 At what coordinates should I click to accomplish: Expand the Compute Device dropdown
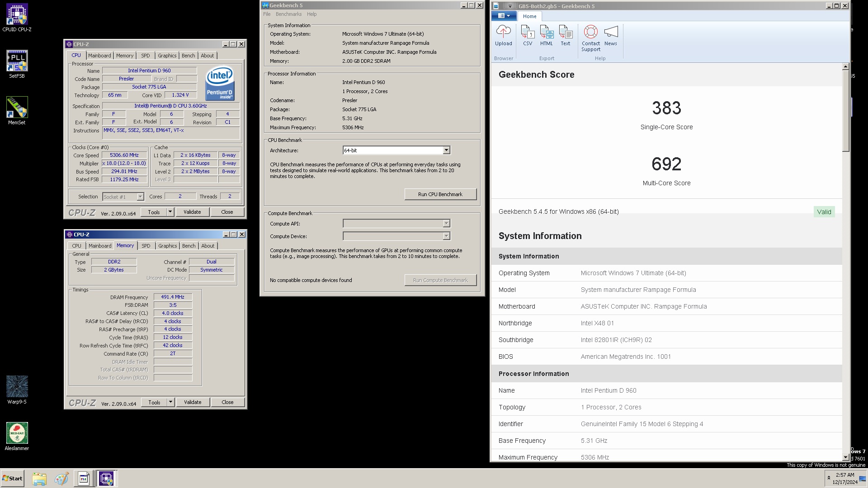[446, 236]
